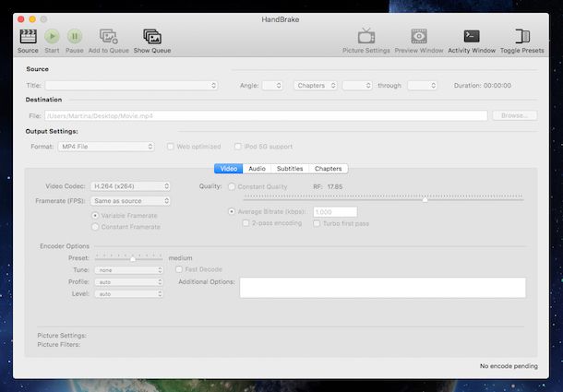Viewport: 563px width, 392px height.
Task: Open the end chapter dropdown after through
Action: click(x=423, y=86)
